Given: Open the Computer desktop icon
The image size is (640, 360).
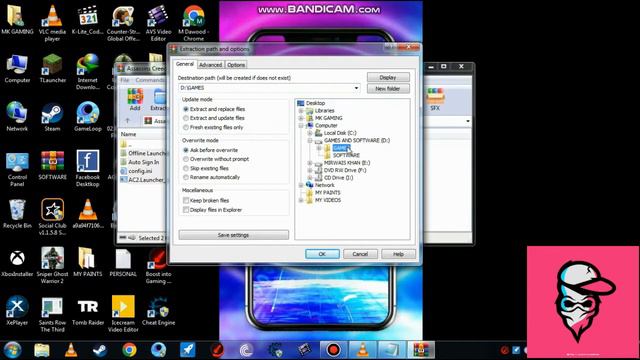Looking at the screenshot, I should 17,69.
